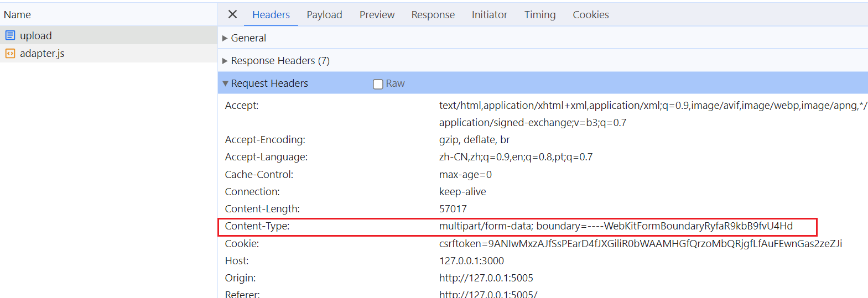Click the upload document icon
868x298 pixels.
point(10,35)
